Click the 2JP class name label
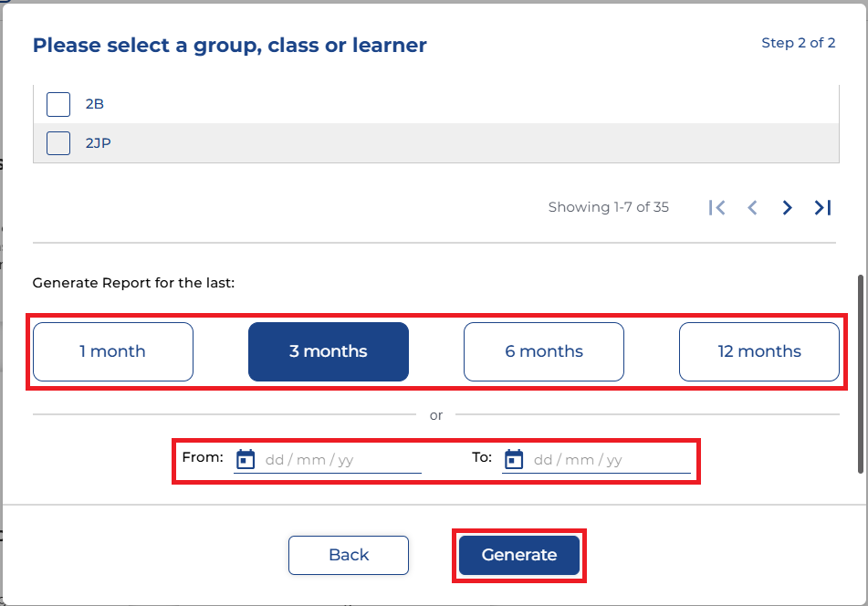This screenshot has height=606, width=868. pos(98,143)
